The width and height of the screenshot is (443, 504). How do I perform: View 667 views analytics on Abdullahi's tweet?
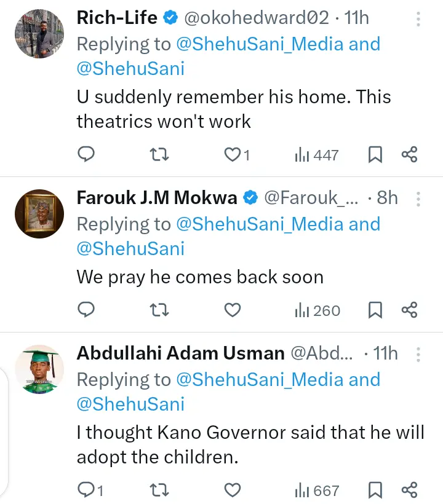coord(317,490)
